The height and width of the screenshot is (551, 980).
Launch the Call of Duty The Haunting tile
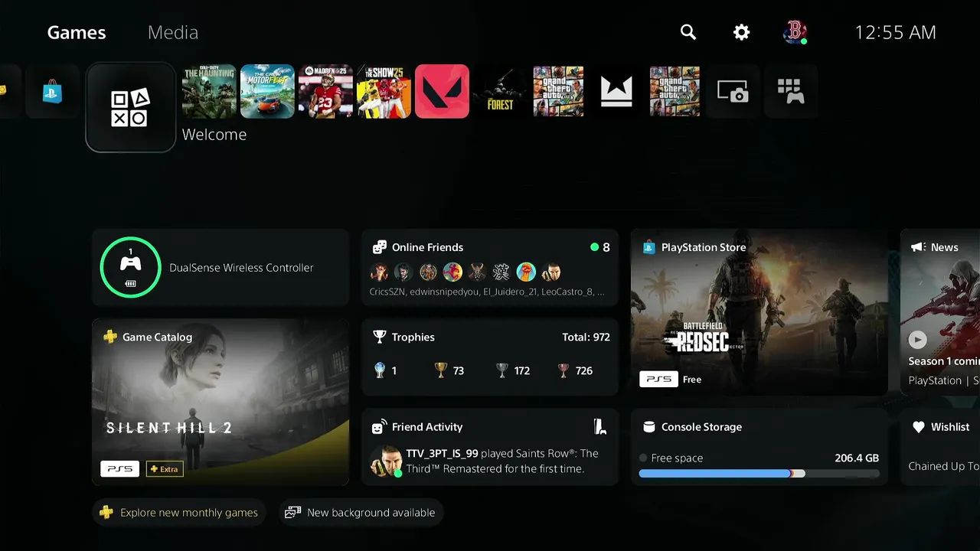pyautogui.click(x=209, y=91)
